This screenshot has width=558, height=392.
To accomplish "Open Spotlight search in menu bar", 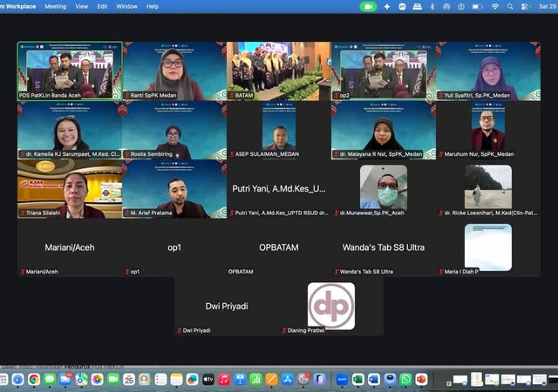I will tap(510, 6).
